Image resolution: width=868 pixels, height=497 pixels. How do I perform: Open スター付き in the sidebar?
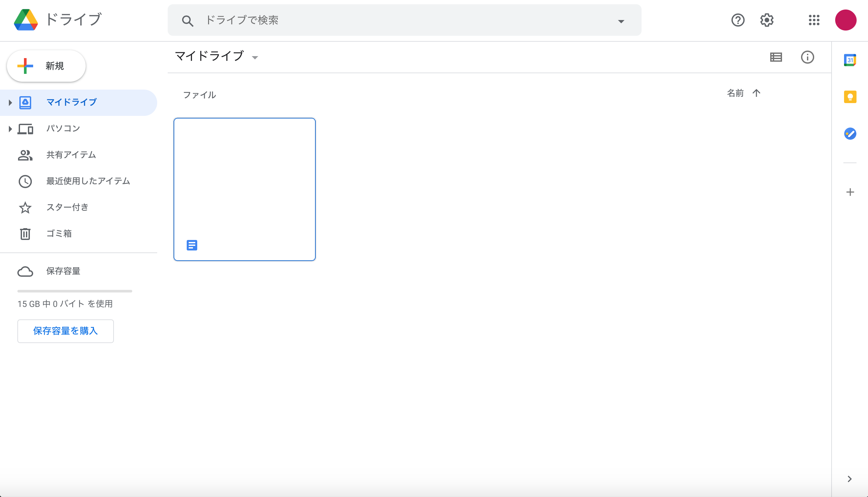coord(78,207)
